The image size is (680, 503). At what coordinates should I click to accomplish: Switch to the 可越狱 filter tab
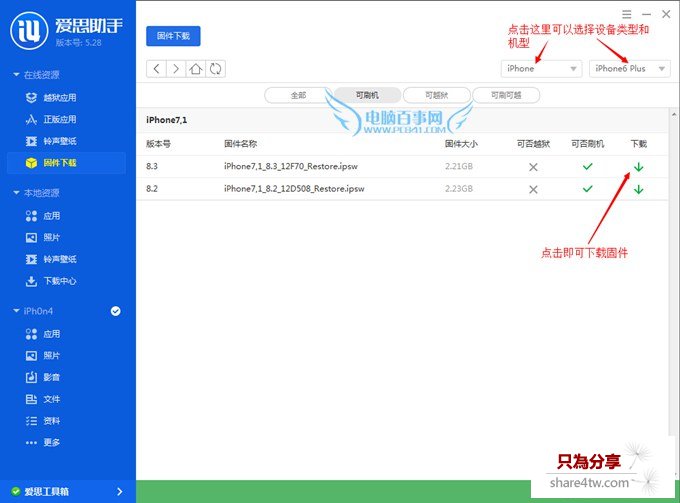[x=436, y=95]
